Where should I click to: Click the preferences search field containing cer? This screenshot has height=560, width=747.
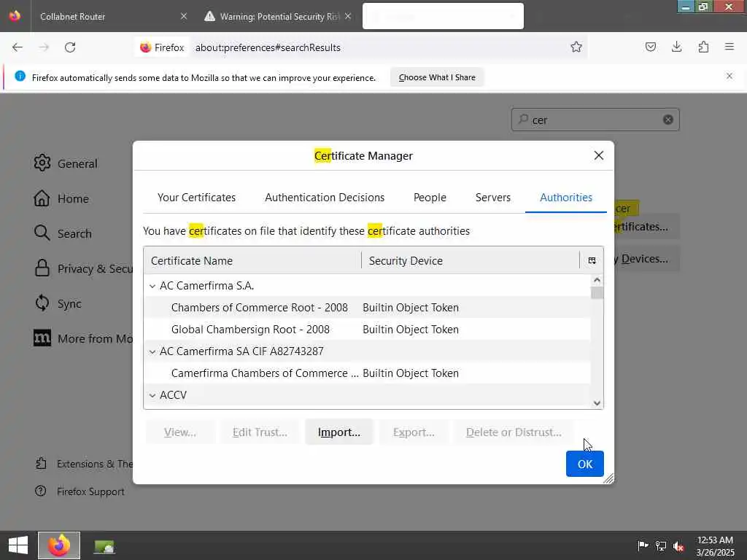pyautogui.click(x=595, y=120)
